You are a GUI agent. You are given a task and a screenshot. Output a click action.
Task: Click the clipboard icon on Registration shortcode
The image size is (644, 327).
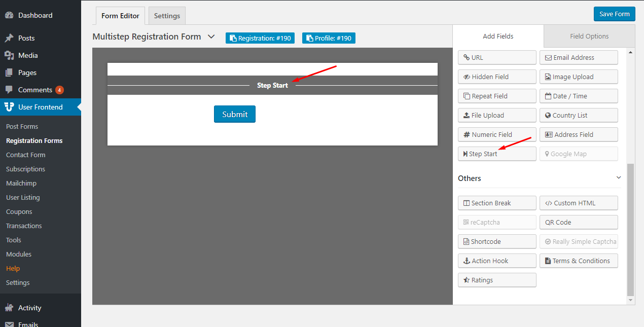[x=233, y=39]
